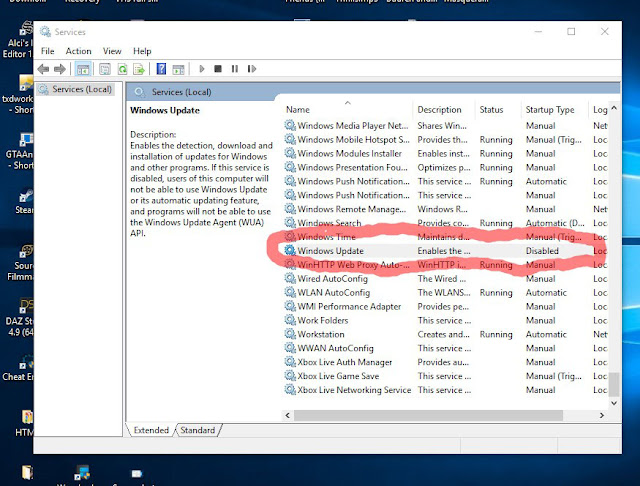The image size is (640, 486).
Task: Click Disabled startup type of Windows Update
Action: click(542, 251)
